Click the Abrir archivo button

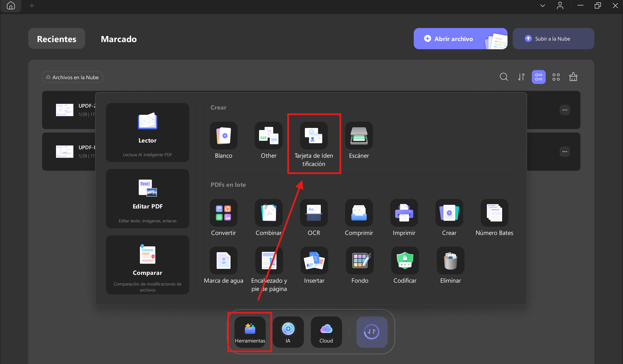point(460,39)
